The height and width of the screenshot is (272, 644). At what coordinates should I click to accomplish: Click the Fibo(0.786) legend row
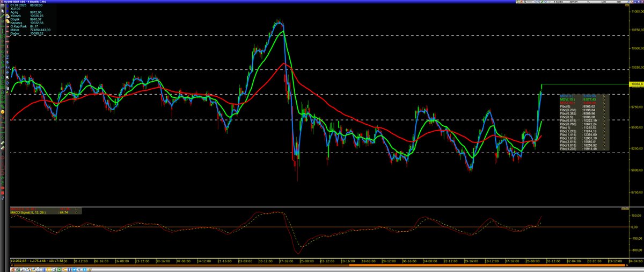click(x=583, y=124)
